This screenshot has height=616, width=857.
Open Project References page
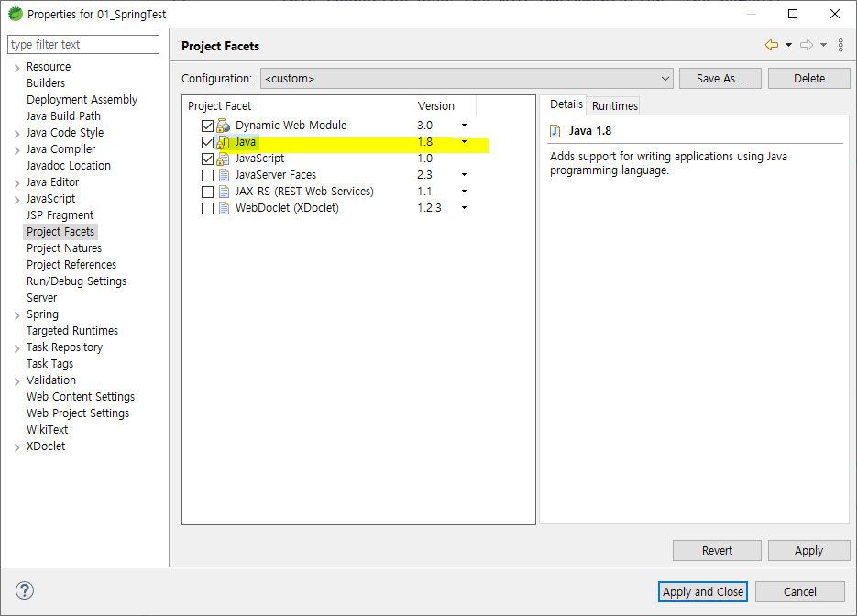(x=71, y=265)
